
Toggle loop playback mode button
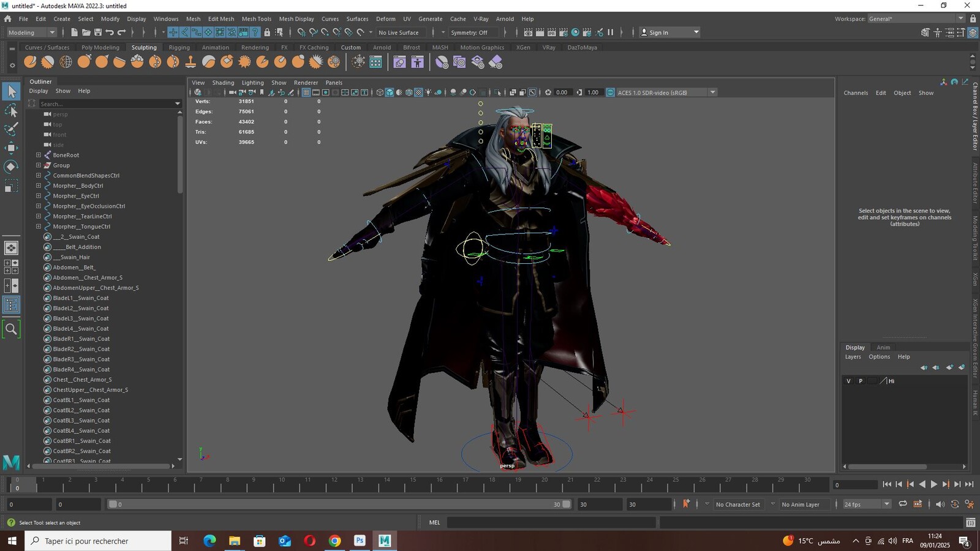[x=903, y=504]
